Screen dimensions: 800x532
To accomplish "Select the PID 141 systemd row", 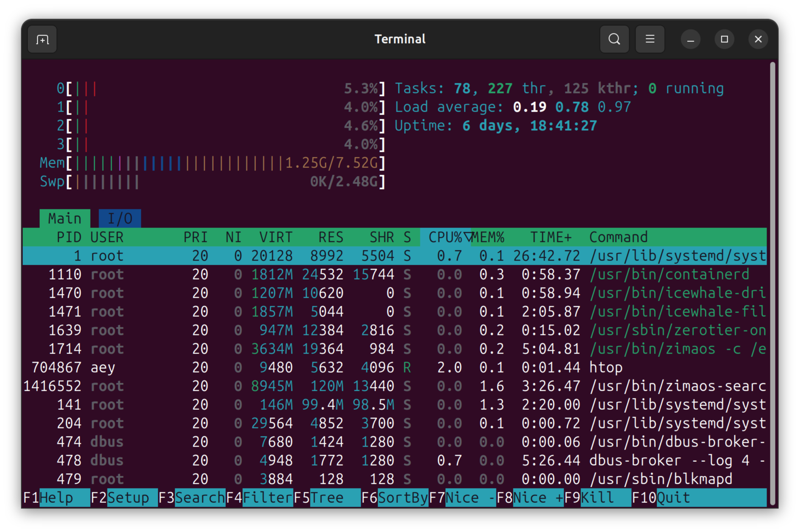I will [395, 405].
